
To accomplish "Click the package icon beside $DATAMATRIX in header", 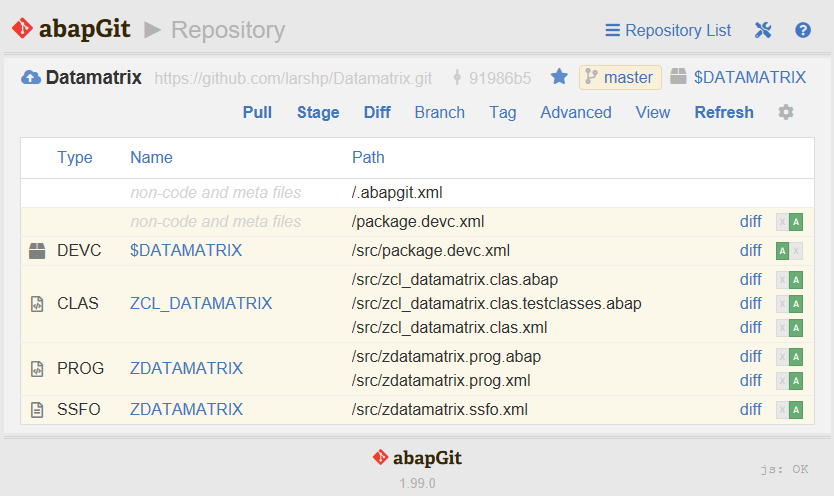I will point(678,77).
